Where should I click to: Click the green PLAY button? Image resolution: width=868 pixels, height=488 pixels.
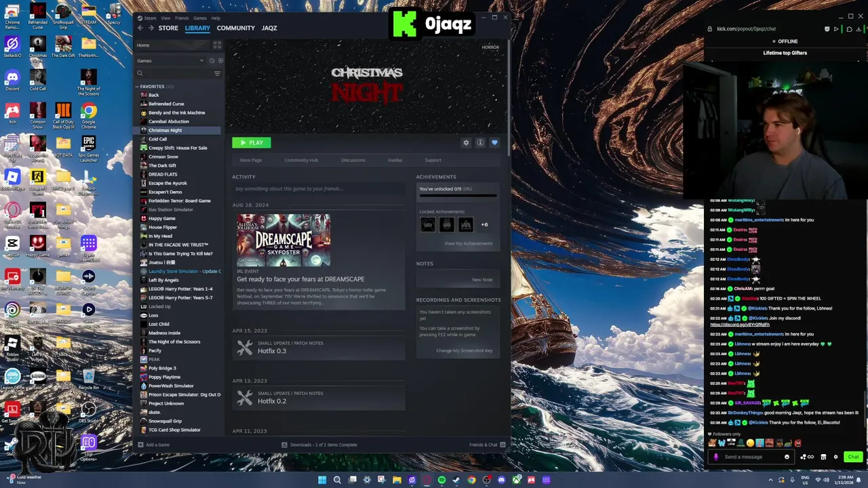(252, 142)
